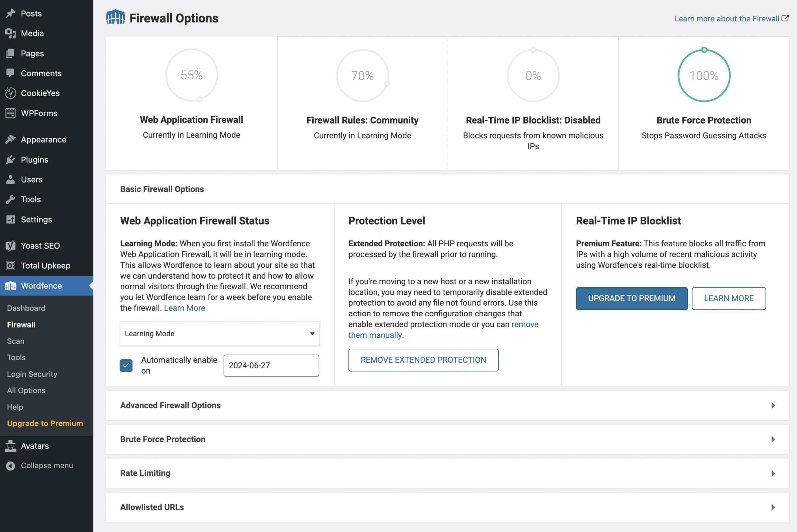Click the WPForms icon

pos(11,113)
